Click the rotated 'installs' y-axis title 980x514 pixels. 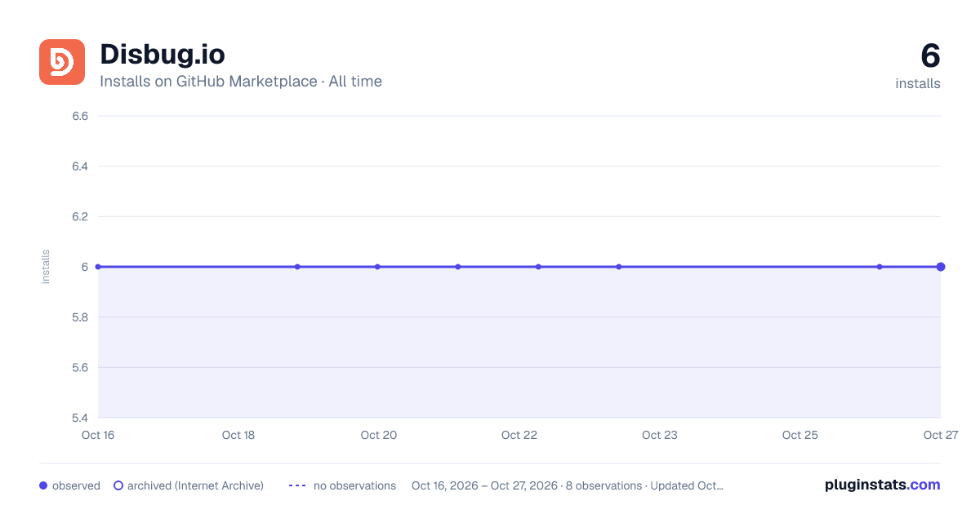point(46,267)
